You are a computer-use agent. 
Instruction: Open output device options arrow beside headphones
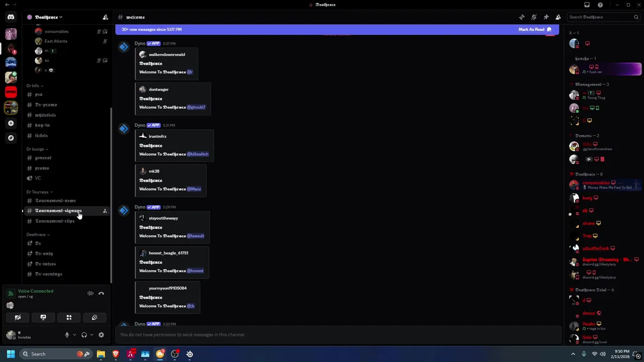click(x=92, y=335)
